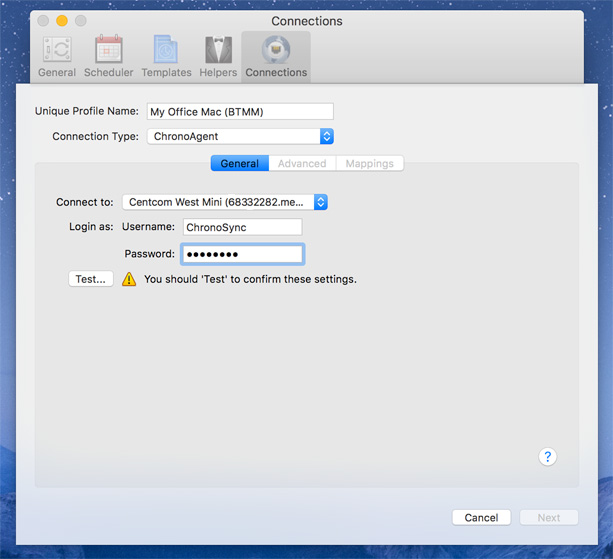Switch to the Mappings tab

369,163
